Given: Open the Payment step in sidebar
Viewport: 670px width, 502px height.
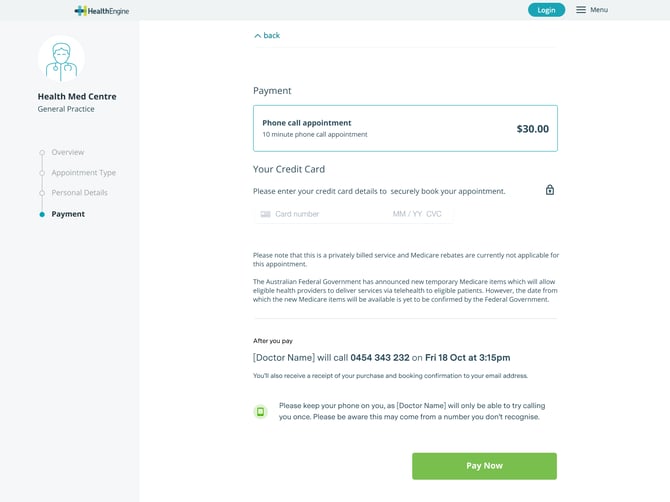Looking at the screenshot, I should 68,214.
